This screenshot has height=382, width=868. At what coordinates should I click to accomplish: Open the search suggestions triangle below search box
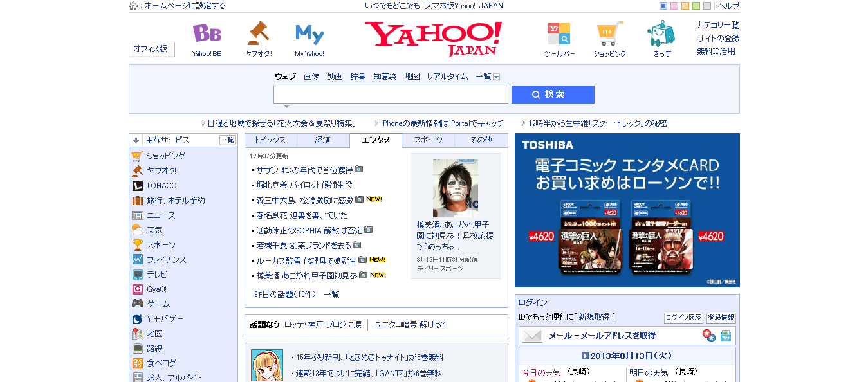287,106
